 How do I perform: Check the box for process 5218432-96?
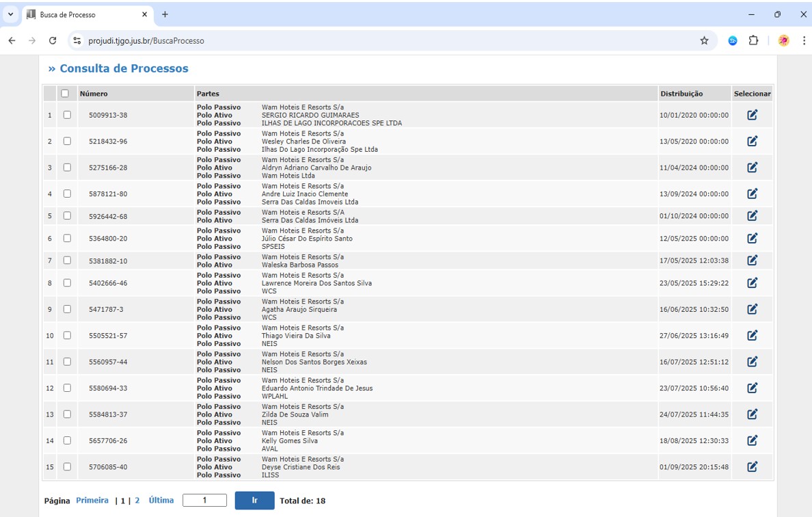[x=67, y=142]
